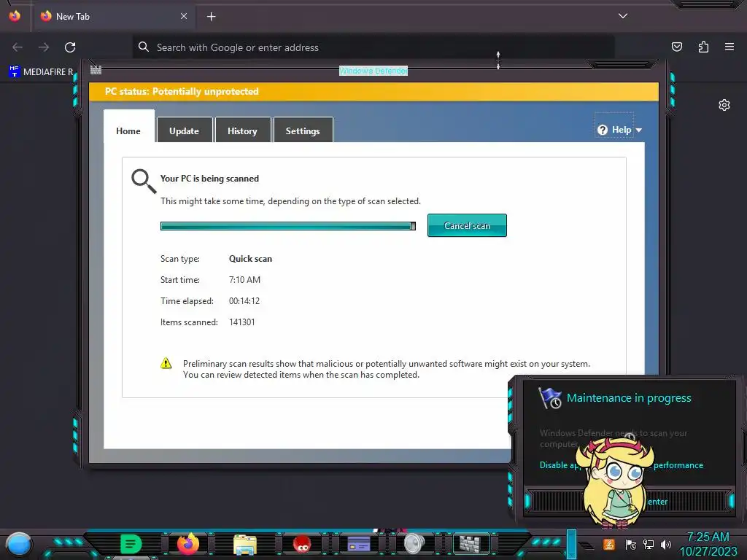Open the Firefox hamburger application menu
The height and width of the screenshot is (560, 747).
pyautogui.click(x=729, y=47)
